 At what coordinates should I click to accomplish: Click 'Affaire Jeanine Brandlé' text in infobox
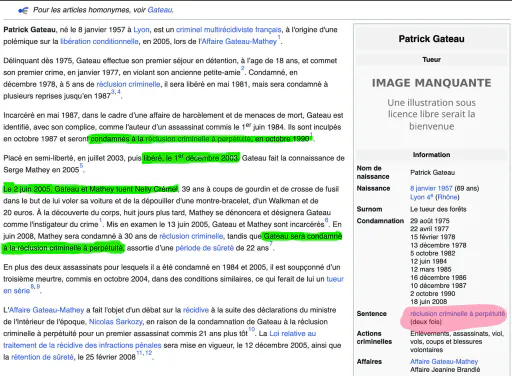click(445, 370)
